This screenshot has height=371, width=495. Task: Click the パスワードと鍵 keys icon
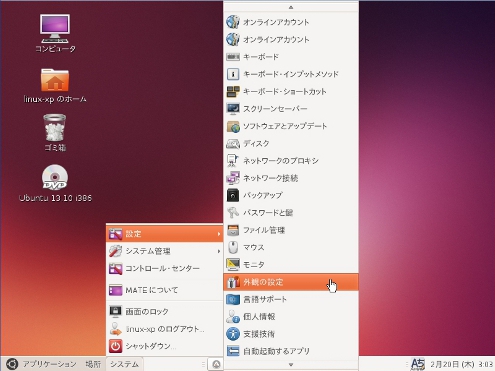233,213
